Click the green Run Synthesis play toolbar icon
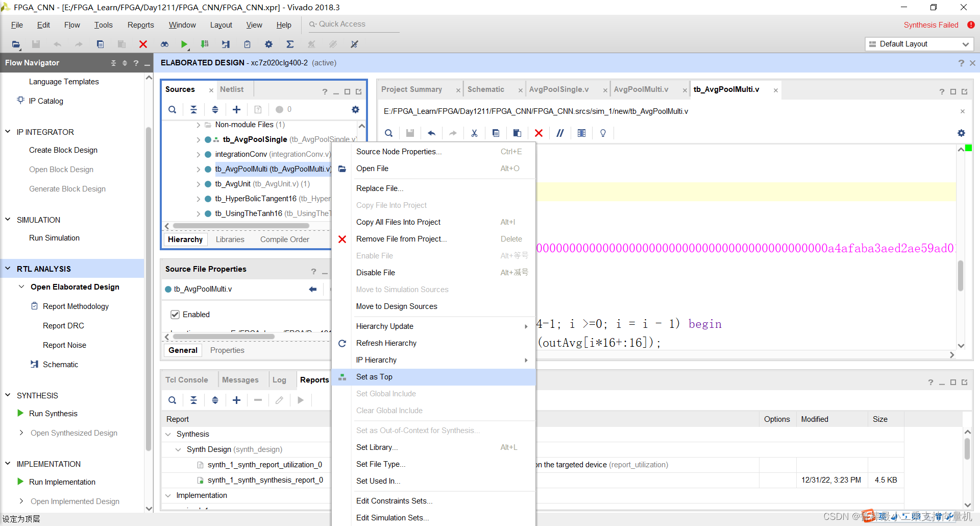The height and width of the screenshot is (526, 980). tap(184, 44)
